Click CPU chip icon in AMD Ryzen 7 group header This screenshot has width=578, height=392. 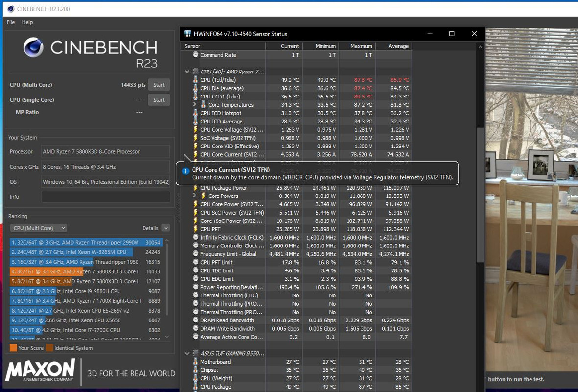coord(196,72)
